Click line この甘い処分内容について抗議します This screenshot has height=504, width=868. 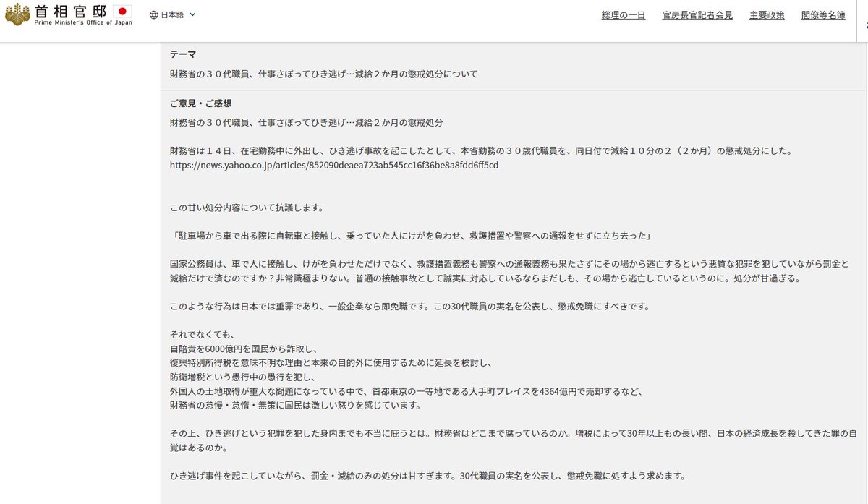246,208
